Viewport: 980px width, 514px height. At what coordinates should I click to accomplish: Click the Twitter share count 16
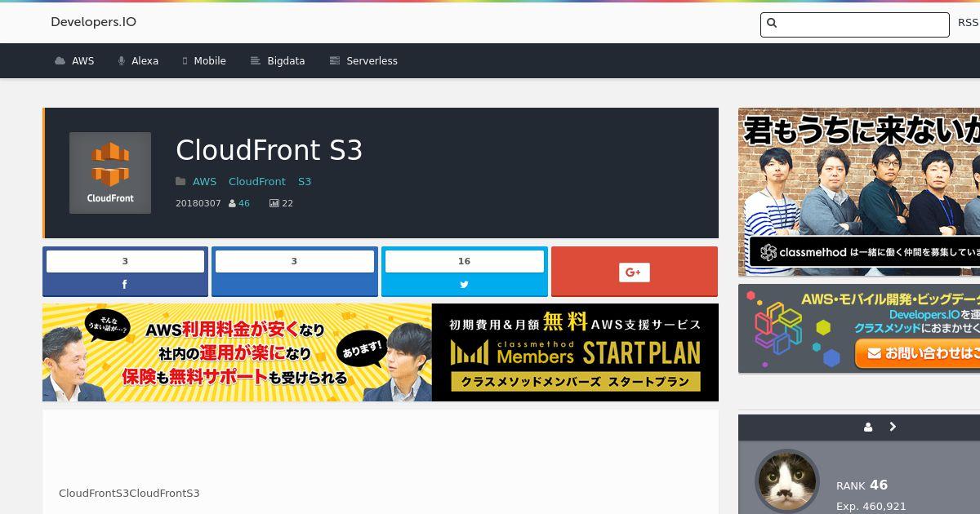465,261
